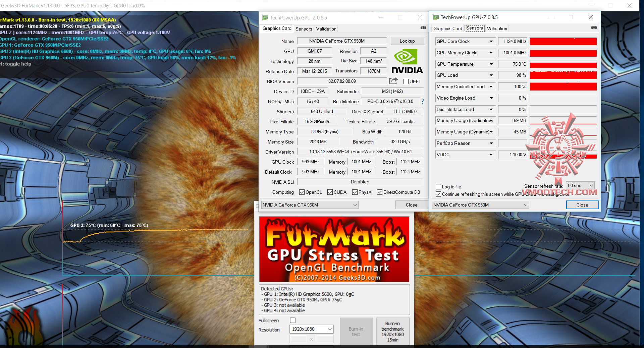
Task: Open GPU selector dropdown in Sensors window
Action: pos(480,205)
